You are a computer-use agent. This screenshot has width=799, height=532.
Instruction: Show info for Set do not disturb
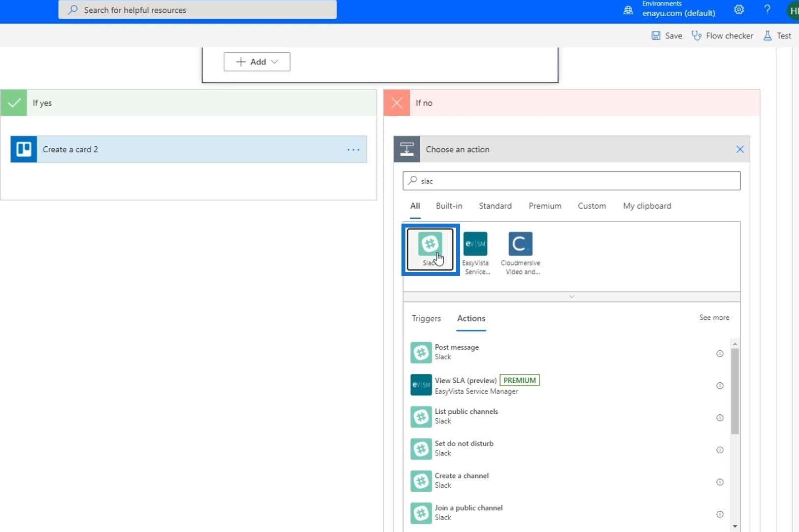click(720, 450)
